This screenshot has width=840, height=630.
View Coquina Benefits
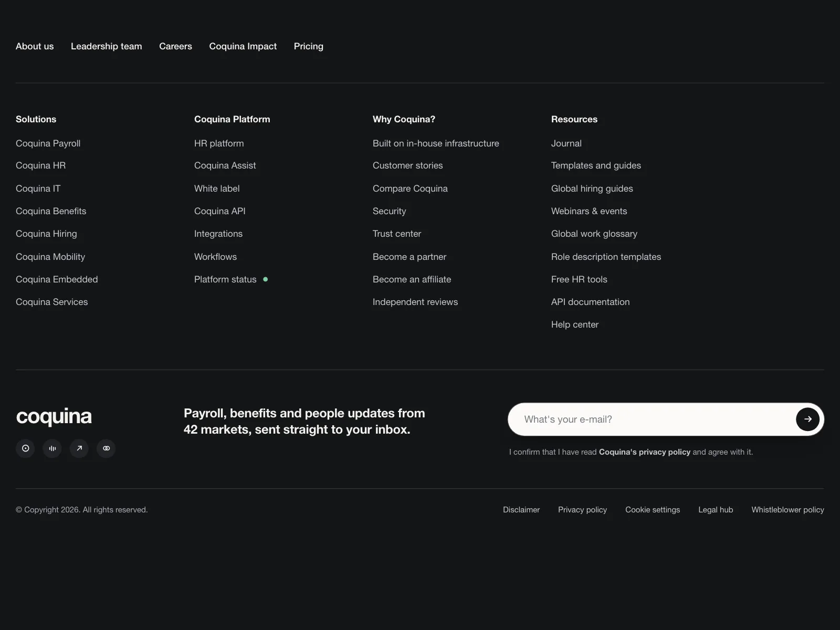51,211
